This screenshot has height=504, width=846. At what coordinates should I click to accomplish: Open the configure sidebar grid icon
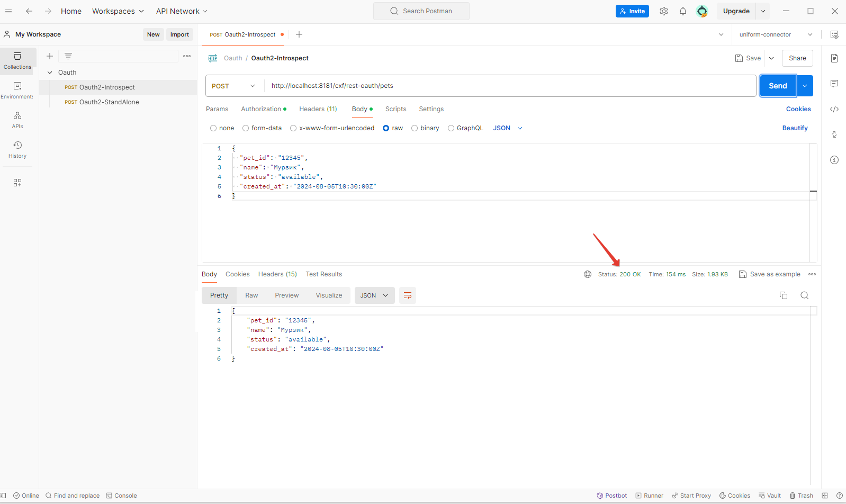[17, 183]
